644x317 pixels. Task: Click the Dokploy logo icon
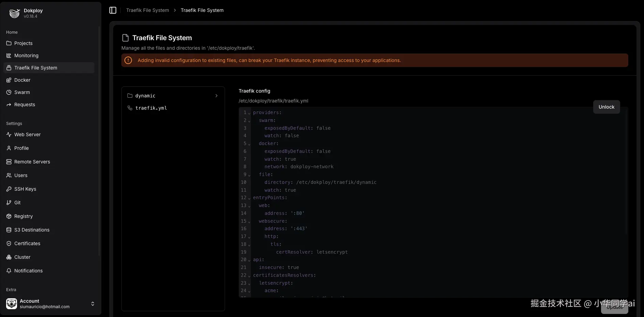point(14,13)
